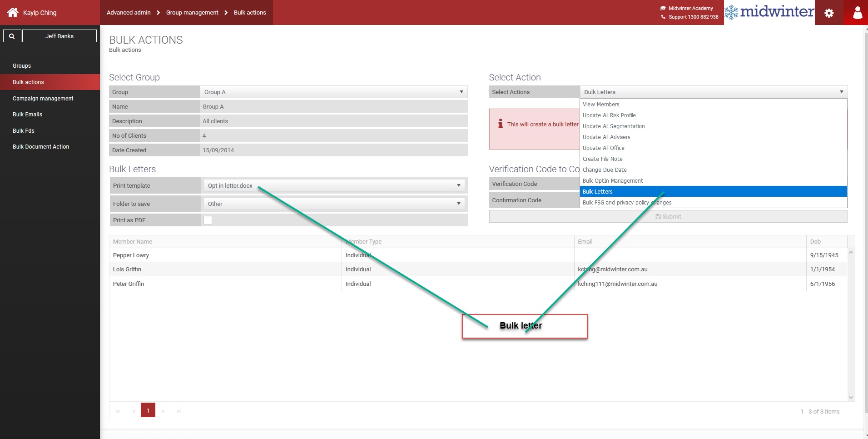Open Groups in the sidebar
The height and width of the screenshot is (439, 868).
coord(22,66)
